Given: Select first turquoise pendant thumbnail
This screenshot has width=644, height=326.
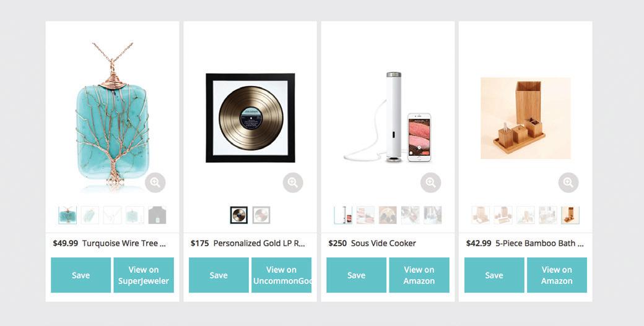Looking at the screenshot, I should (67, 215).
